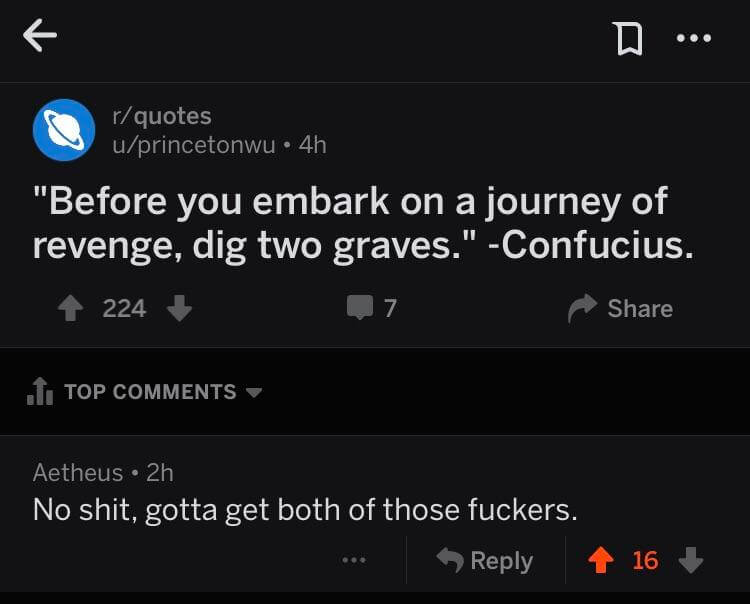Open Aetheus commenter profile
750x604 pixels.
(x=78, y=472)
